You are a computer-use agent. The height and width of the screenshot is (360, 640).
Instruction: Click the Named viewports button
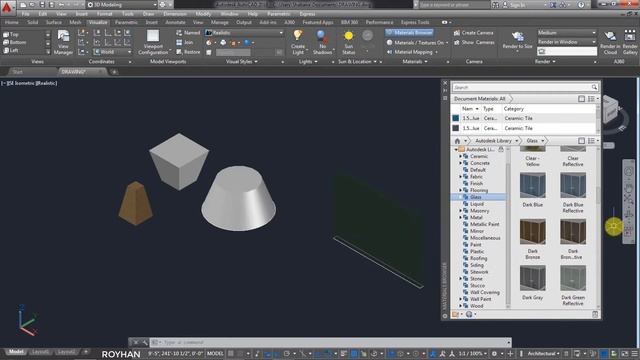click(188, 33)
